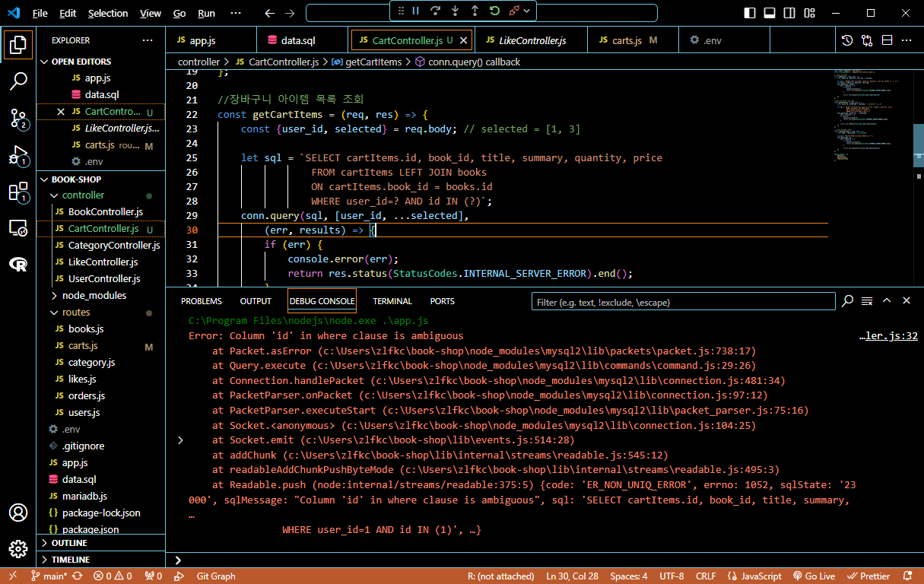The height and width of the screenshot is (584, 924).
Task: Open Git Graph from status bar
Action: tap(216, 576)
